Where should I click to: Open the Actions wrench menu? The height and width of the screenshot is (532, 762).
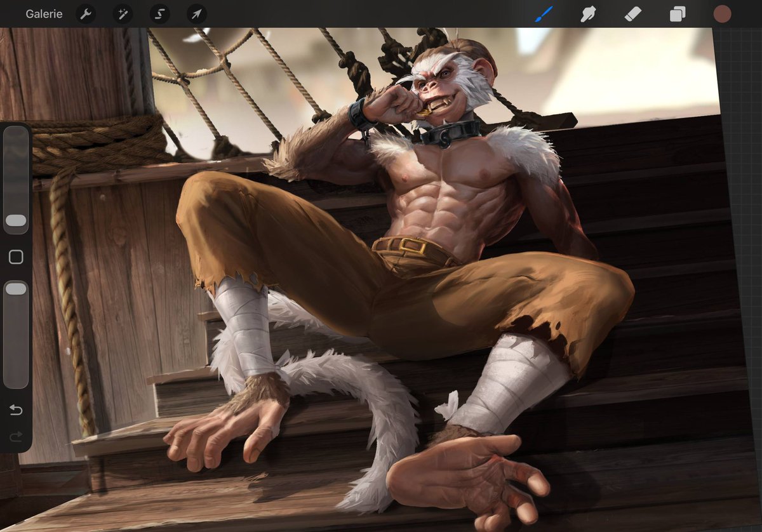tap(86, 14)
